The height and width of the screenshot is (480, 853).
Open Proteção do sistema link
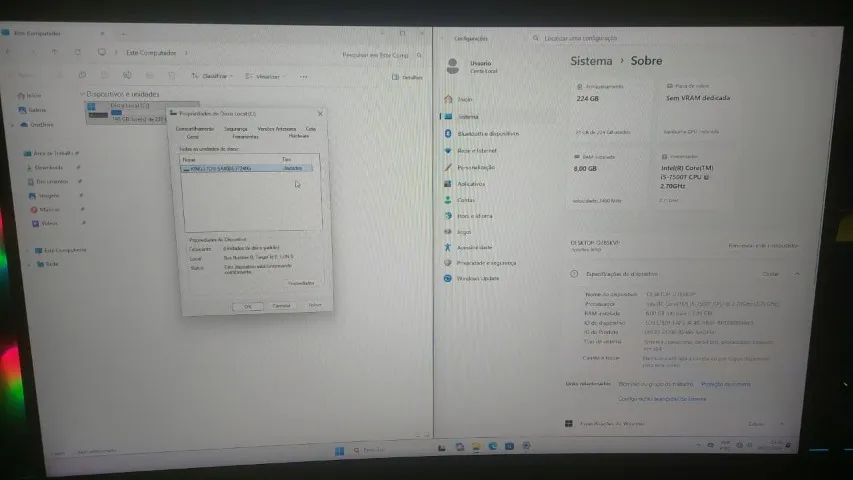click(x=726, y=384)
